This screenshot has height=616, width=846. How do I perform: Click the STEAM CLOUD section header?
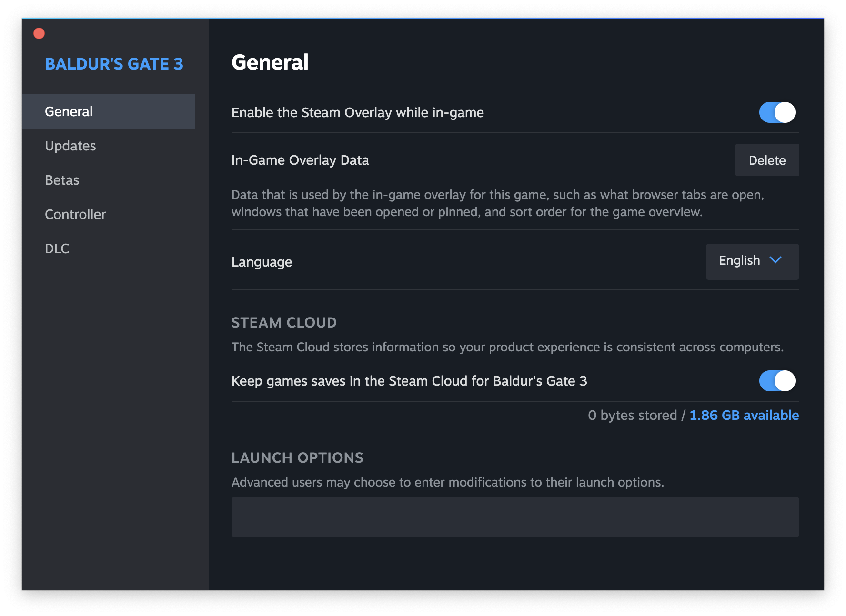[284, 323]
